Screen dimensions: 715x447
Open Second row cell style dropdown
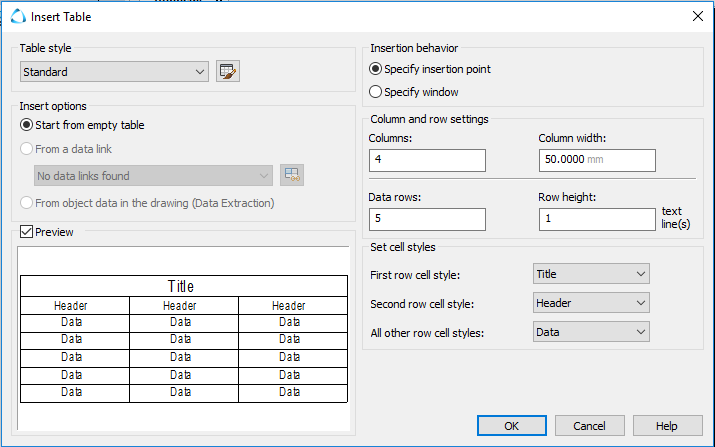point(591,303)
